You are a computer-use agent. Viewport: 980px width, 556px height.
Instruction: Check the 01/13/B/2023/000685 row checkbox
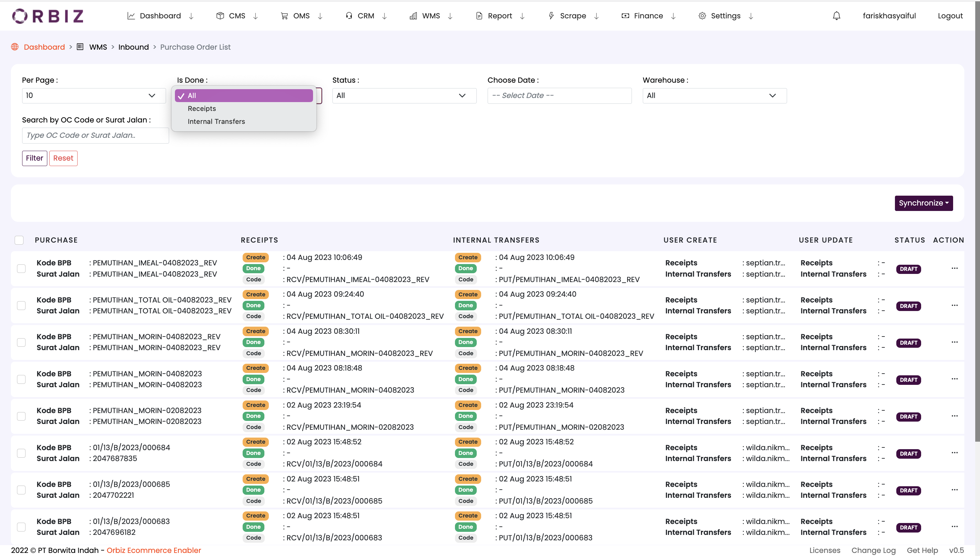21,490
